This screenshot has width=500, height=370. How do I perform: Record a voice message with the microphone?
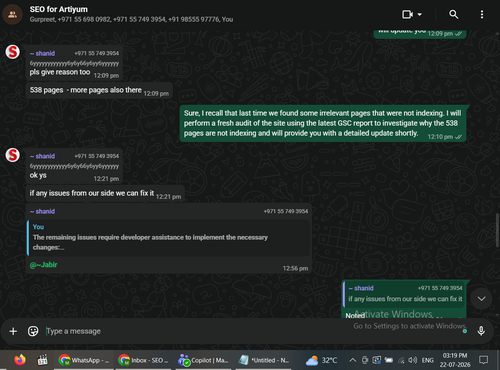click(481, 331)
